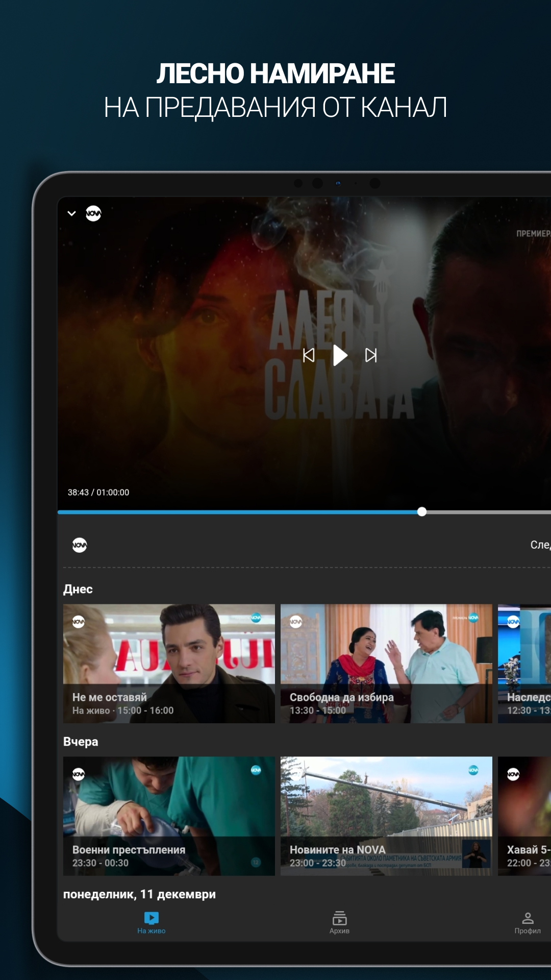The image size is (551, 980).
Task: Open the 'Свободна да избира' program thumbnail
Action: [386, 664]
